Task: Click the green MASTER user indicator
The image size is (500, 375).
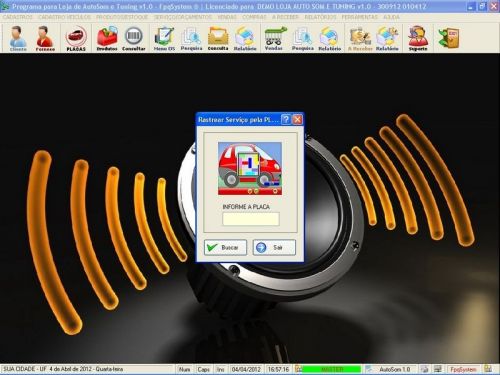Action: point(332,369)
